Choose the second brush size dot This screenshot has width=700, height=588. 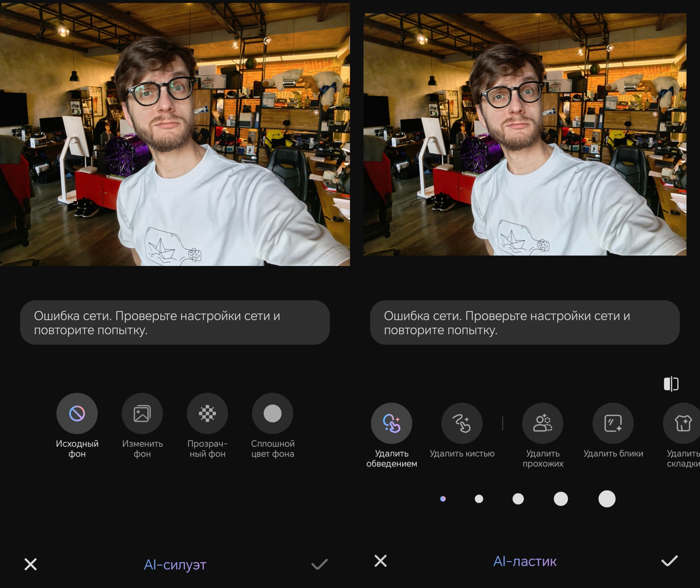(x=479, y=499)
